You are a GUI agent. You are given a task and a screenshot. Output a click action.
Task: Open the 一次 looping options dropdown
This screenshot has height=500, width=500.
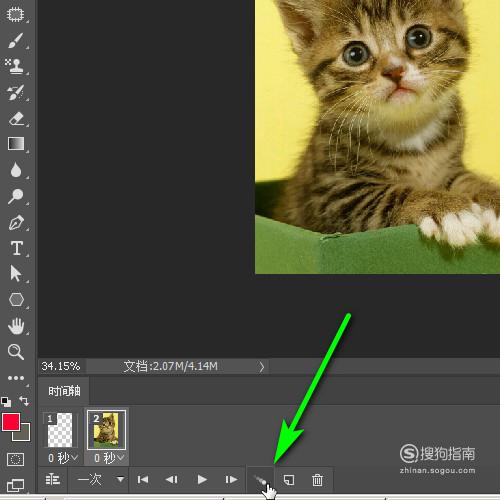tap(100, 480)
